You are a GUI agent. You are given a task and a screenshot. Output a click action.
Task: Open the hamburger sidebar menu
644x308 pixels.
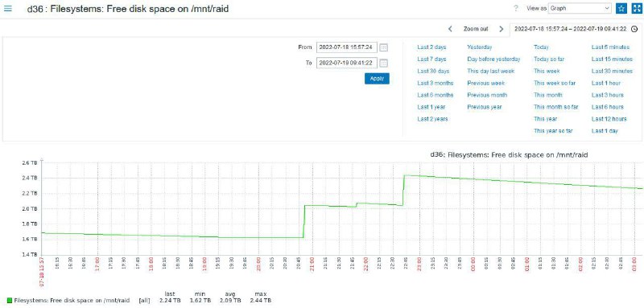click(7, 8)
